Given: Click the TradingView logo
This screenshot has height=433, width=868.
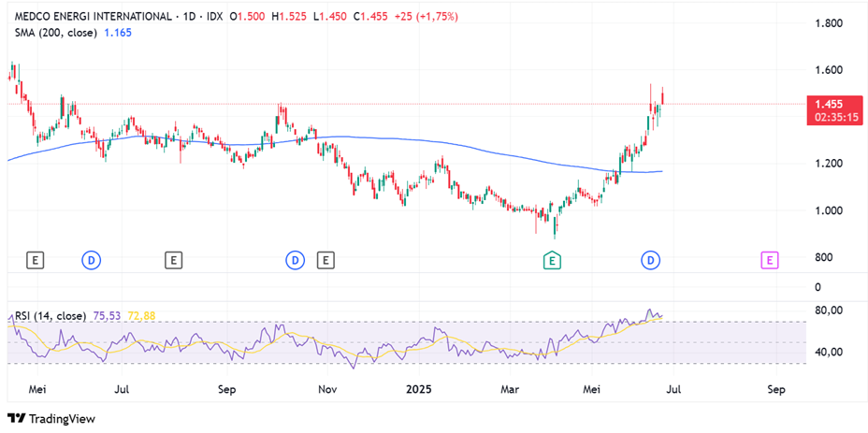Looking at the screenshot, I should click(51, 418).
